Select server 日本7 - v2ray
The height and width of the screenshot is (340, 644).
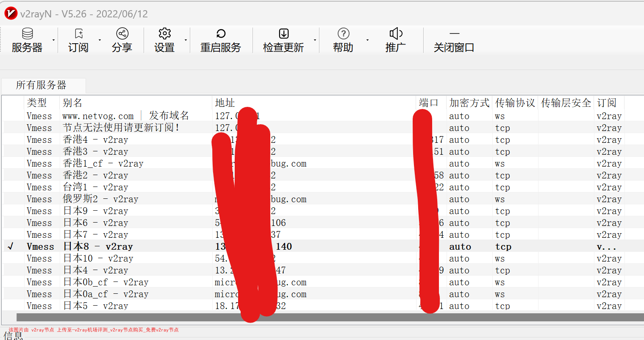click(x=324, y=234)
